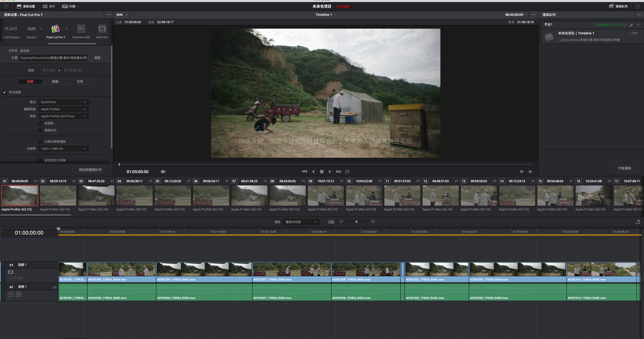This screenshot has width=644, height=339.
Task: Open the 分辨率 1920 x 1080 HD dropdown
Action: coord(63,149)
